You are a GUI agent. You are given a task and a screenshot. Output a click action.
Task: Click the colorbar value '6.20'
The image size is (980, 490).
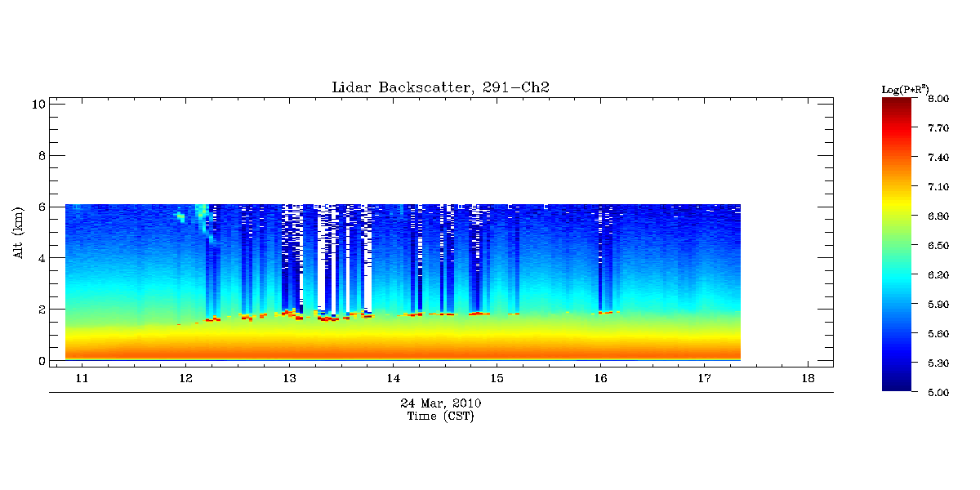(938, 275)
